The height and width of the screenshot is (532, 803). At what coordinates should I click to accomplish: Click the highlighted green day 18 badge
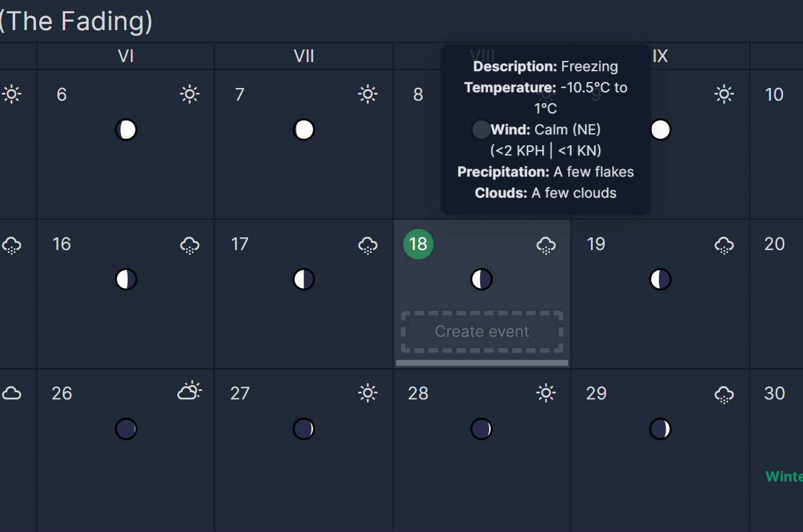click(x=418, y=244)
